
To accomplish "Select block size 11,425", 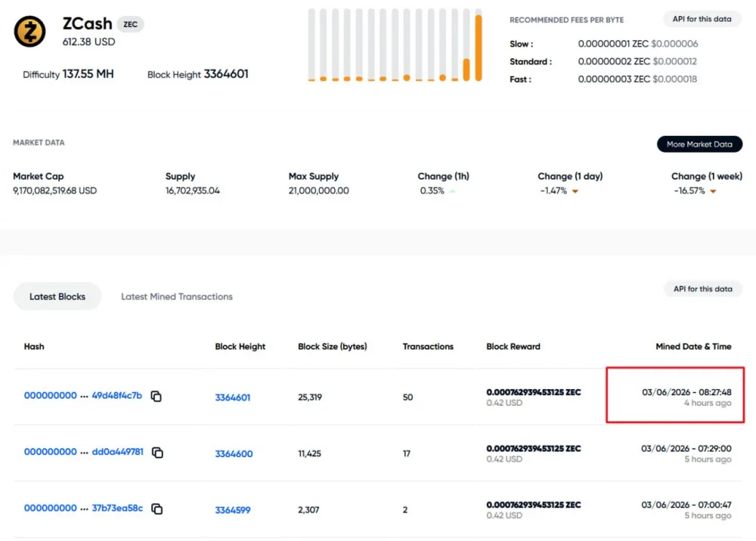I will 309,454.
